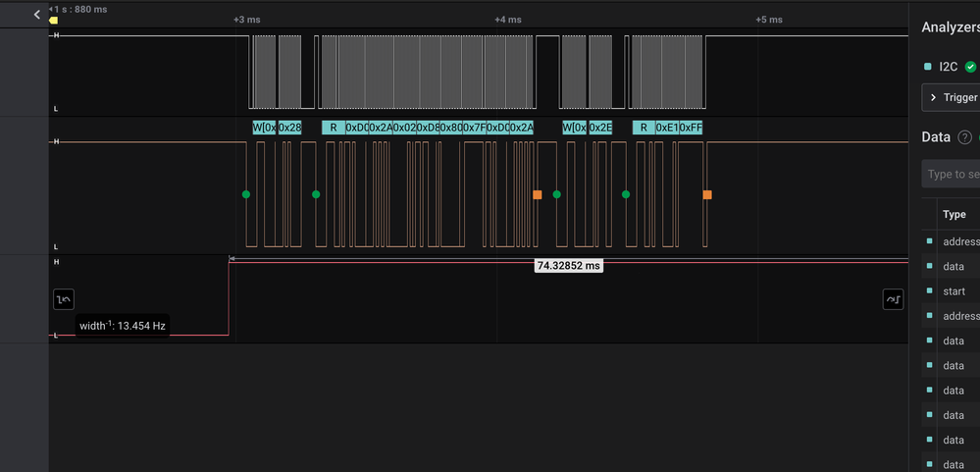980x472 pixels.
Task: Select the 0x2E decoded bubble
Action: 600,128
